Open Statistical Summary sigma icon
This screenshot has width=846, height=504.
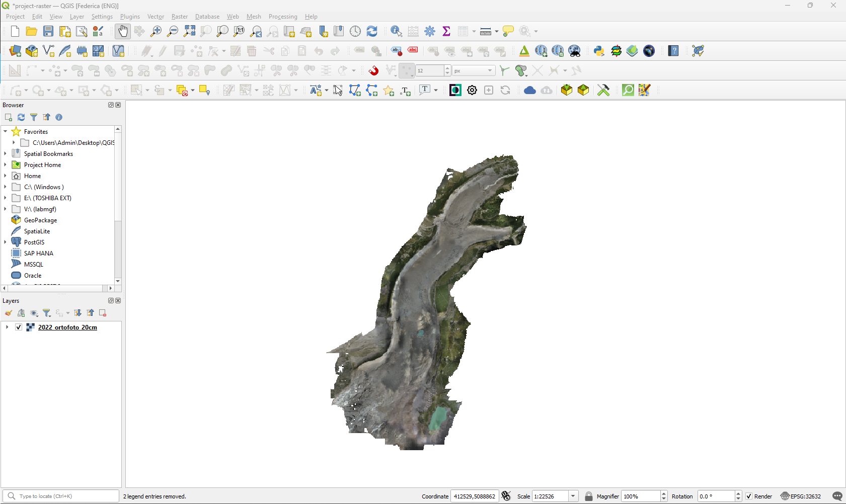pyautogui.click(x=446, y=31)
